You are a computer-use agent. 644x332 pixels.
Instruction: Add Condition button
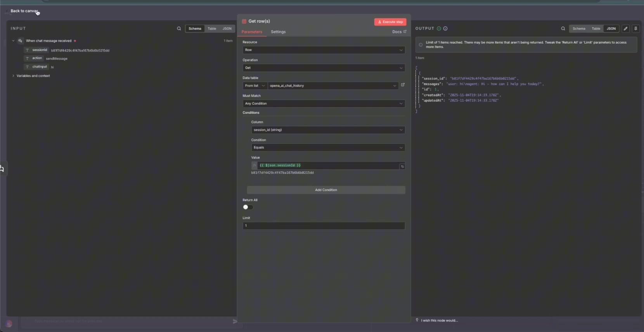coord(326,190)
